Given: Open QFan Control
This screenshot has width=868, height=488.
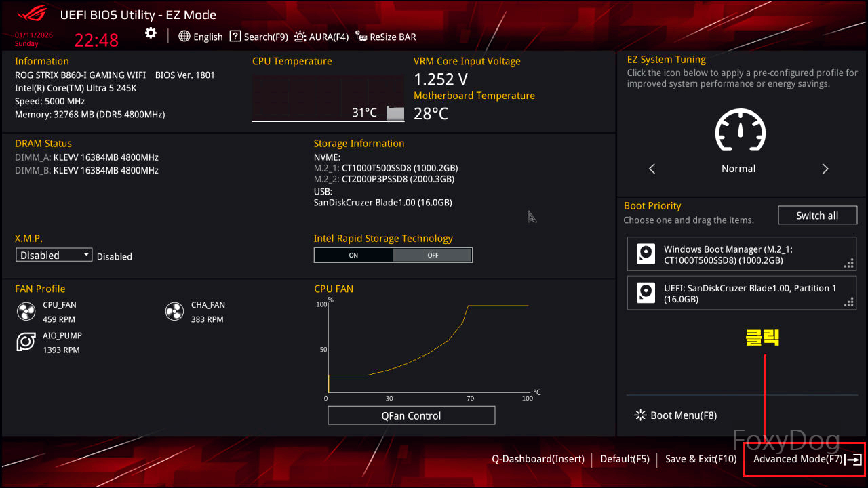Looking at the screenshot, I should point(412,415).
